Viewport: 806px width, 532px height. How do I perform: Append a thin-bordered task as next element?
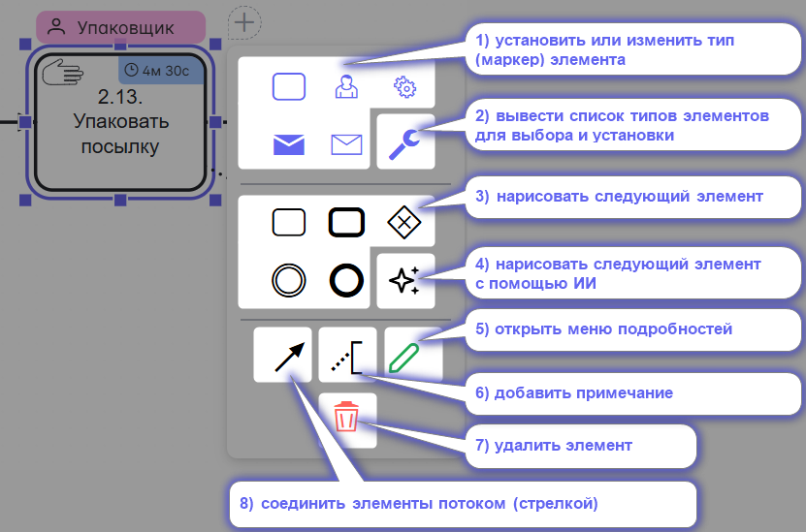[288, 222]
